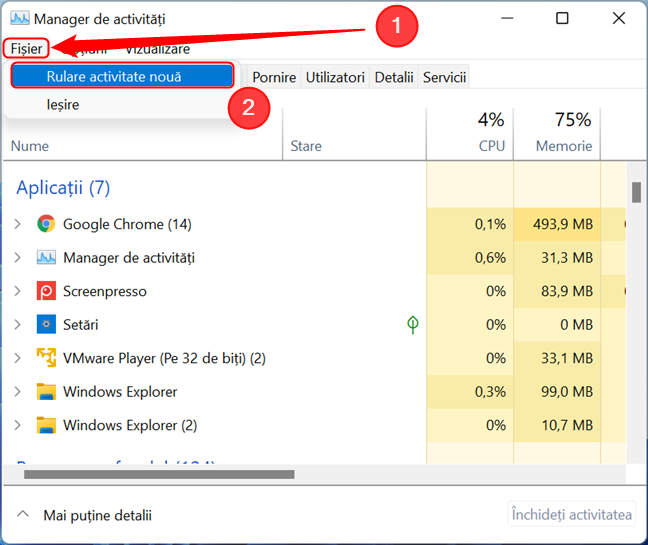Select the VMware Player (Pe 32 de biți) row
Image resolution: width=648 pixels, height=545 pixels.
click(x=164, y=358)
